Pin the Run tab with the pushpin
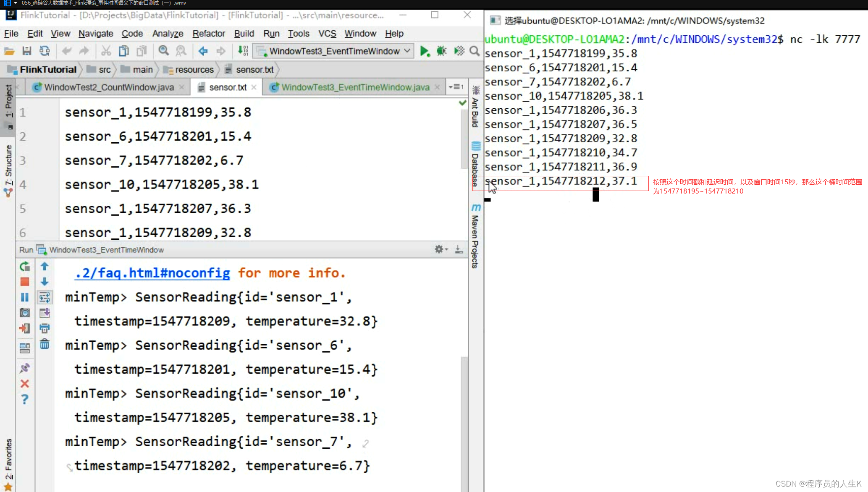Image resolution: width=868 pixels, height=492 pixels. [x=25, y=368]
